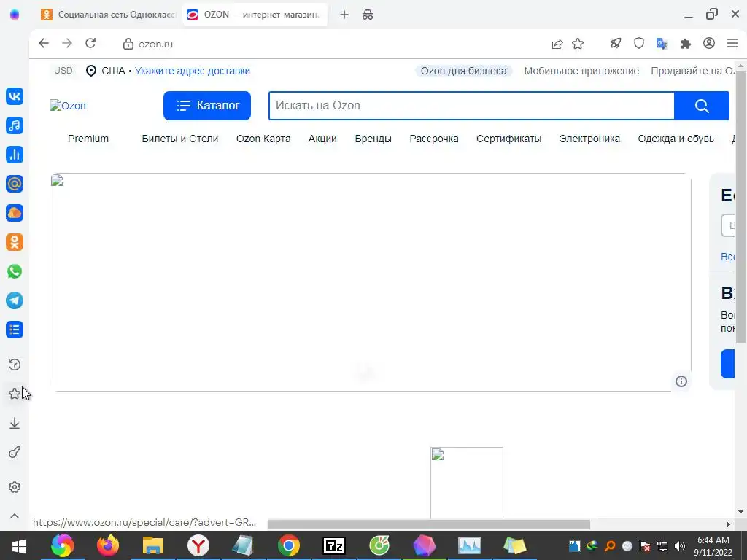
Task: Open downloads from the sidebar
Action: 15,424
